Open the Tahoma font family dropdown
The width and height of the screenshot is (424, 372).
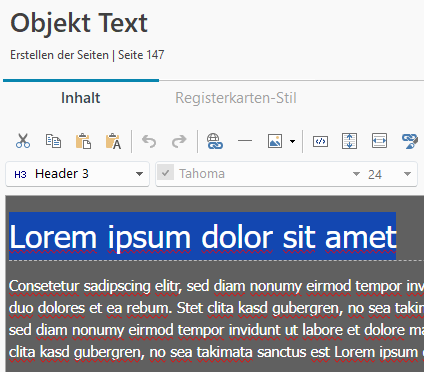356,174
